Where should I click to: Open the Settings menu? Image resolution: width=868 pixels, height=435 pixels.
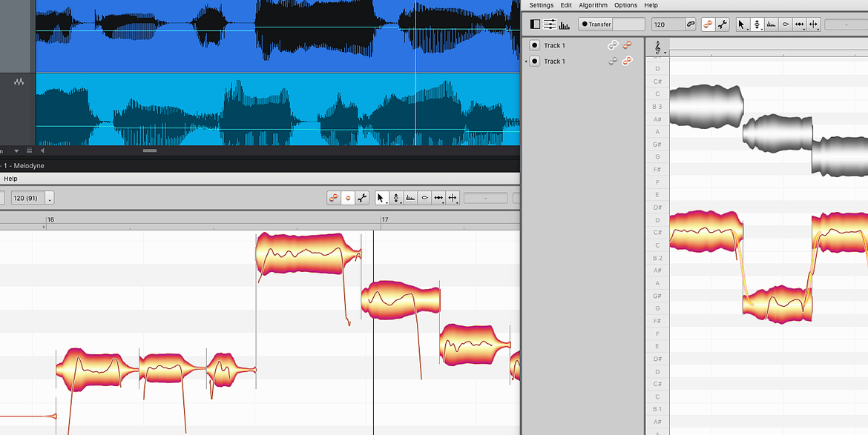pos(542,5)
